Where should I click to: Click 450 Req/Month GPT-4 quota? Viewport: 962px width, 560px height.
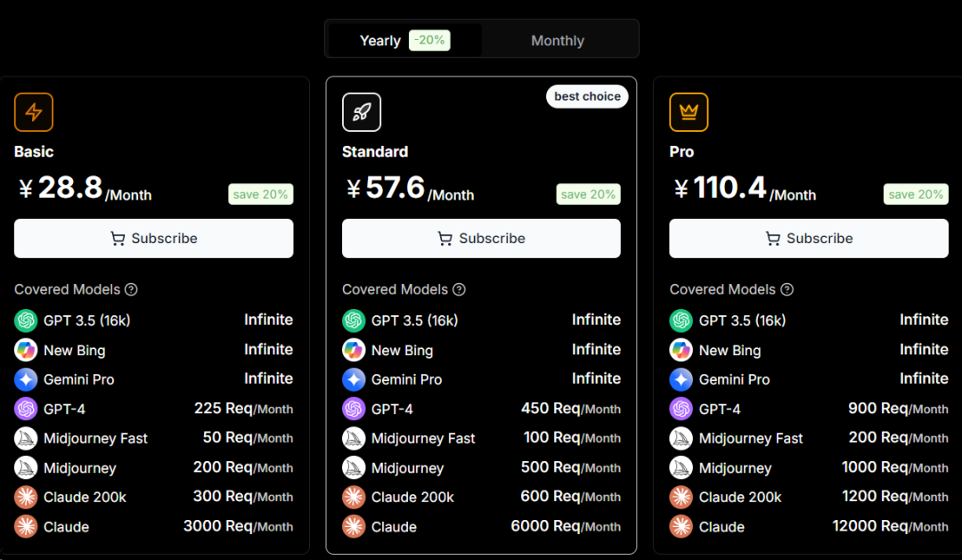coord(571,409)
